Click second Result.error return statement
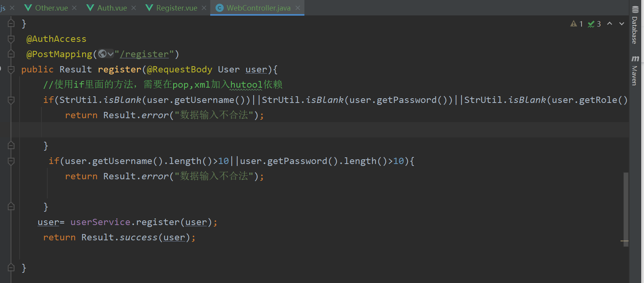The height and width of the screenshot is (283, 644). pos(164,176)
